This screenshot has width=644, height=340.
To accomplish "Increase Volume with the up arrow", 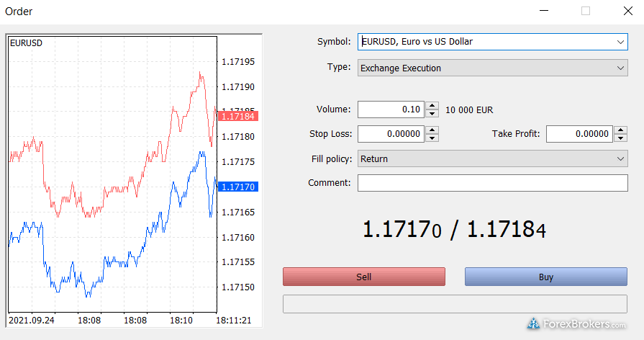I will coord(432,106).
